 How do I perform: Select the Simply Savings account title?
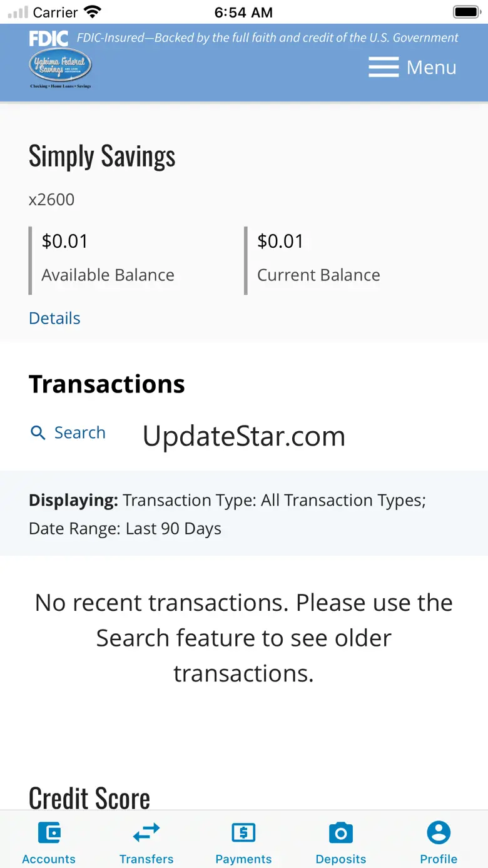click(x=102, y=156)
